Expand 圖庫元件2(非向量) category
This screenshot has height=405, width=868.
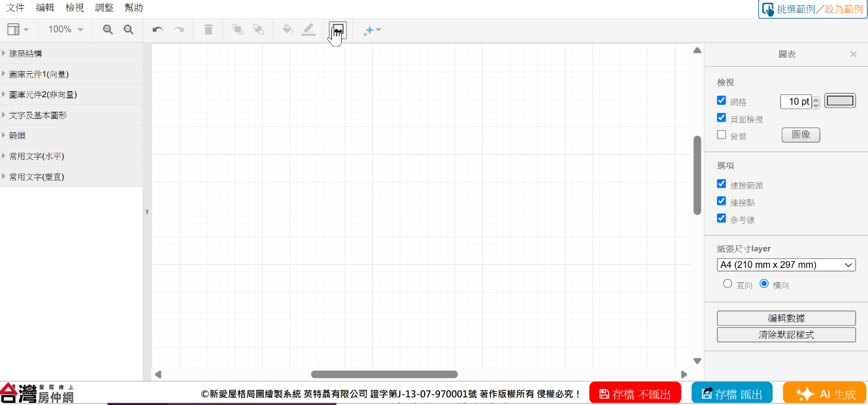click(x=71, y=94)
